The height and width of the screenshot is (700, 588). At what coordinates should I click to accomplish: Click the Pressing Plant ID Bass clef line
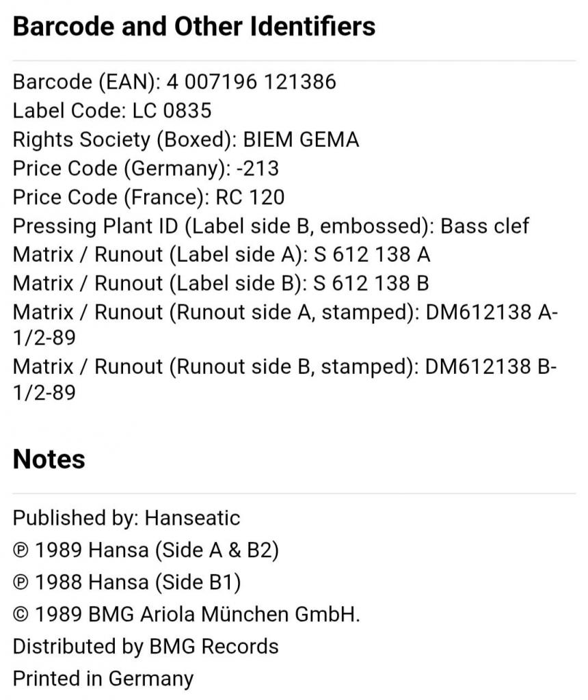(x=271, y=226)
